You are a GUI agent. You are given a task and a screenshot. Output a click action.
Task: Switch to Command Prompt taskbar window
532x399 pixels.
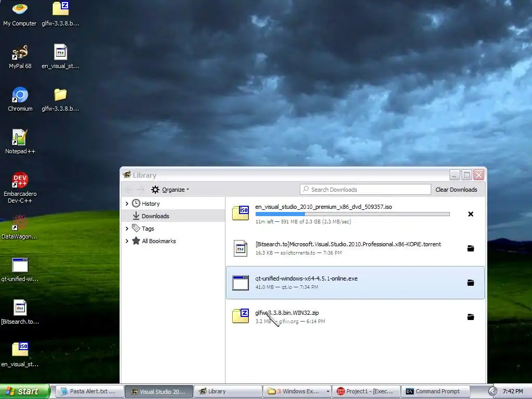(x=435, y=392)
